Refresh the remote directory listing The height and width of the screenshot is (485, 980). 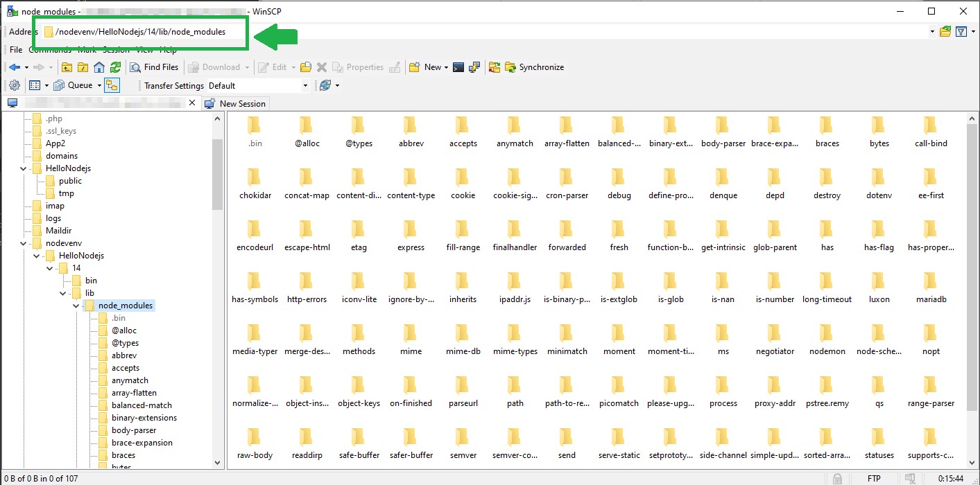[115, 67]
